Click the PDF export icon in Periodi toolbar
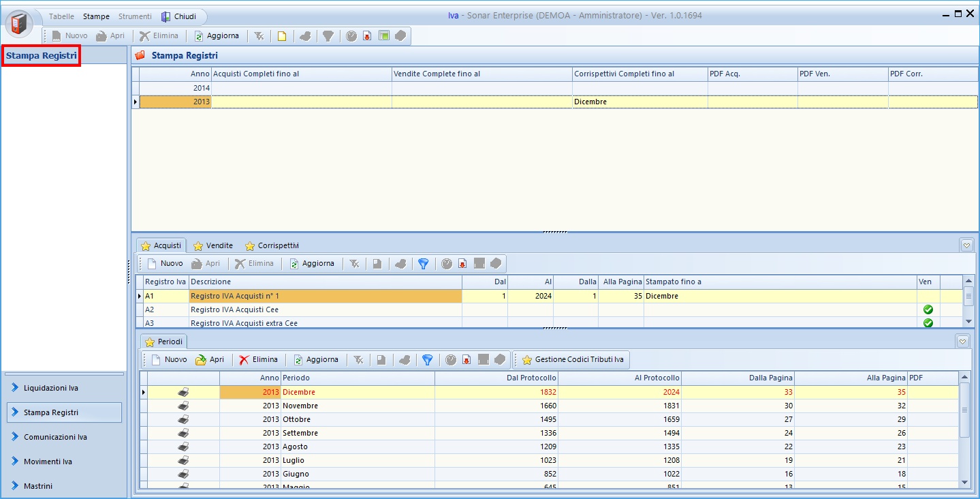 tap(467, 359)
